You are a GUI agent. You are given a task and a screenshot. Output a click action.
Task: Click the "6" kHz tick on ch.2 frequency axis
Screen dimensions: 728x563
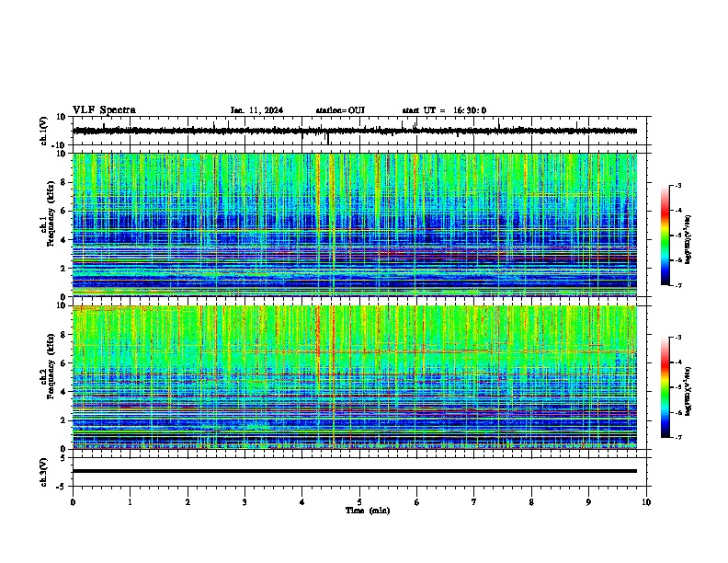tap(63, 363)
